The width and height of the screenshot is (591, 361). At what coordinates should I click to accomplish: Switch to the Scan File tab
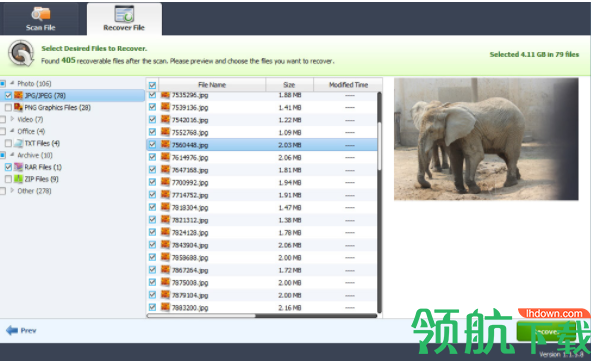point(40,19)
